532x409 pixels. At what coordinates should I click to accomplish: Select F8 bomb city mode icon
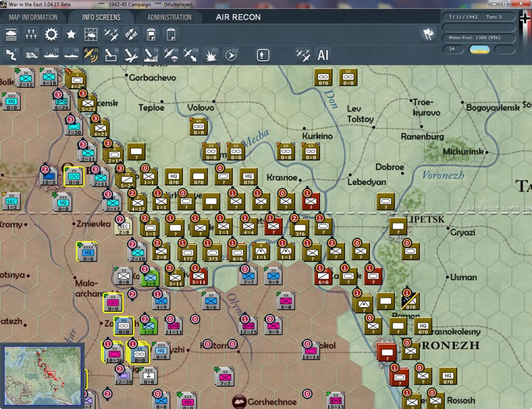(x=151, y=55)
